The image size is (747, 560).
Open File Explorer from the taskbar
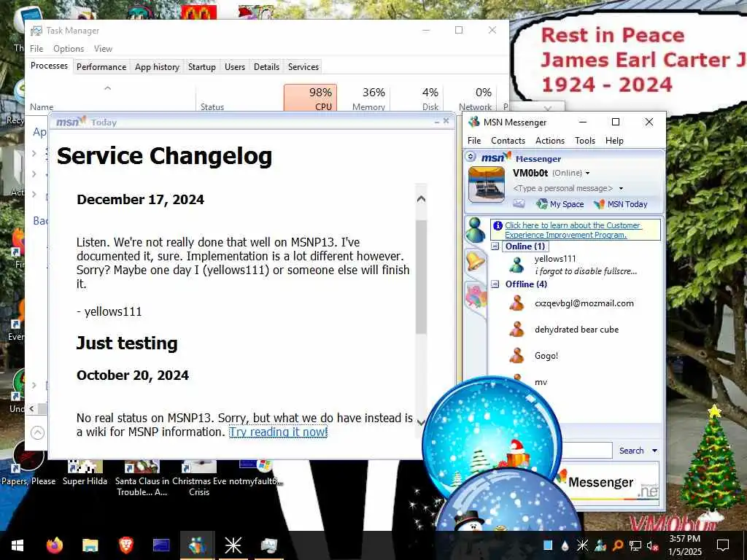coord(90,545)
